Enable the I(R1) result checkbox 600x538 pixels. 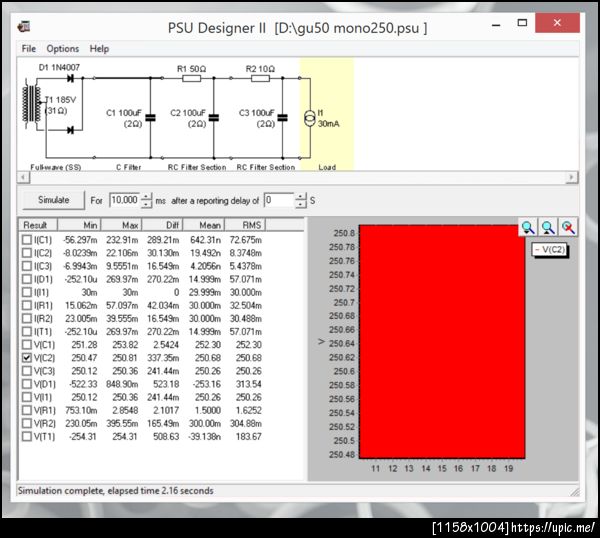[x=26, y=305]
